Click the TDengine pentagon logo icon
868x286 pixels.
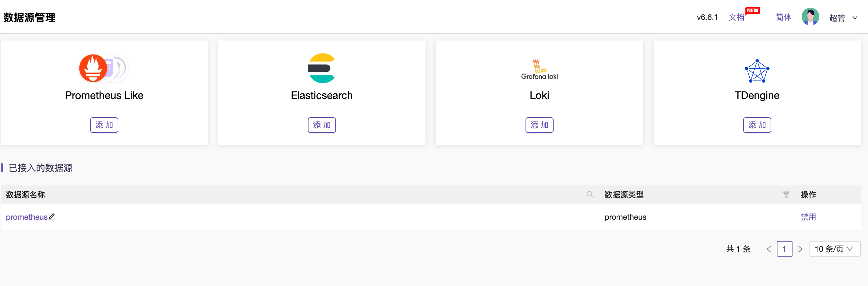point(757,71)
